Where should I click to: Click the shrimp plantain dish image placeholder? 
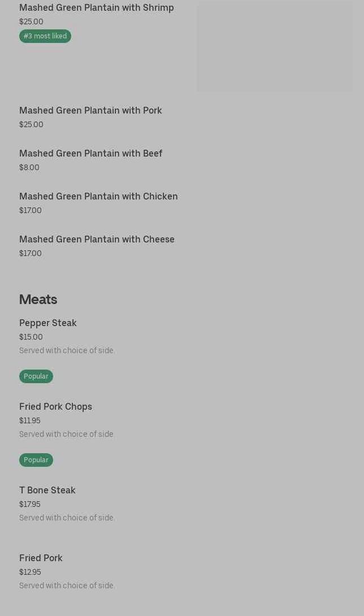click(x=274, y=47)
